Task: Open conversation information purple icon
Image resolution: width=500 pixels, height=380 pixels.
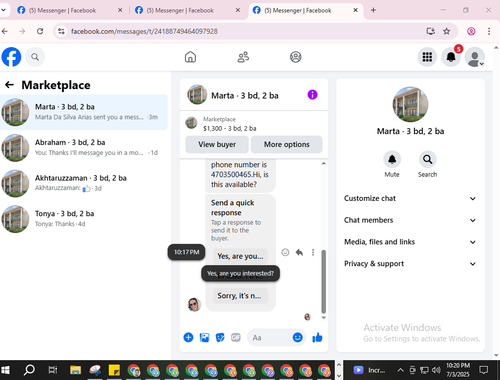Action: tap(312, 95)
